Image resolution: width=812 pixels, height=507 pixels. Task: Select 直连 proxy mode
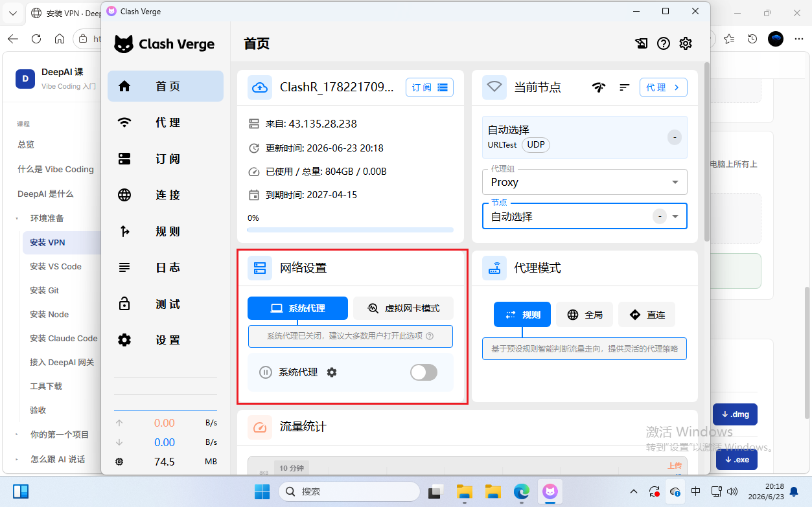tap(647, 315)
